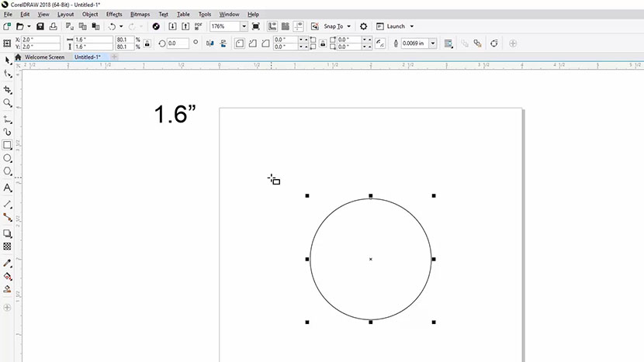Select the Zoom tool magnifier
This screenshot has width=644, height=362.
[x=8, y=103]
